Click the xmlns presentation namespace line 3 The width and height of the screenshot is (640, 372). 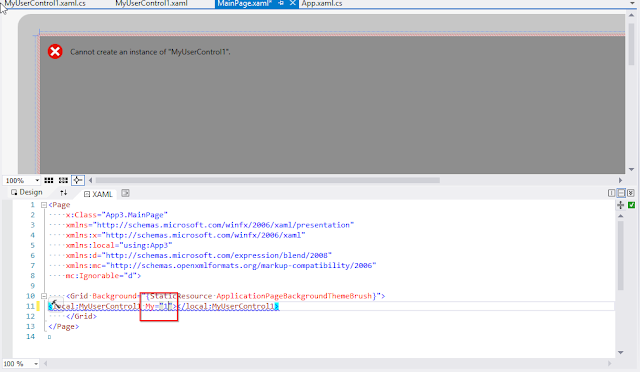(210, 225)
